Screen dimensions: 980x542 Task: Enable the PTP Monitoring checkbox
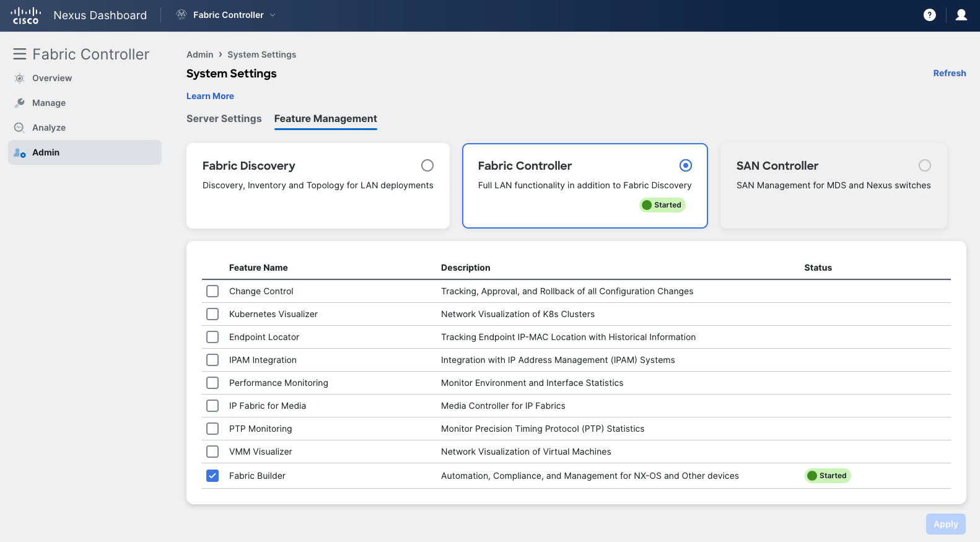[x=212, y=429]
